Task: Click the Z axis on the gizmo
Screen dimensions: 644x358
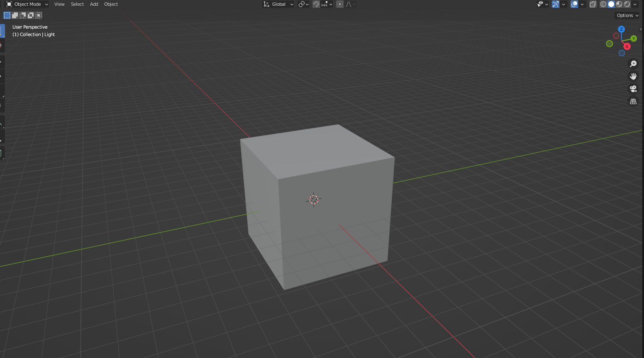Action: point(621,29)
